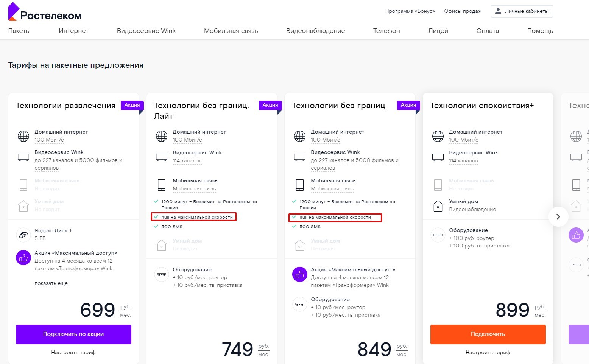Click TV icon in Технологии спокойствия+ card

coord(438,157)
